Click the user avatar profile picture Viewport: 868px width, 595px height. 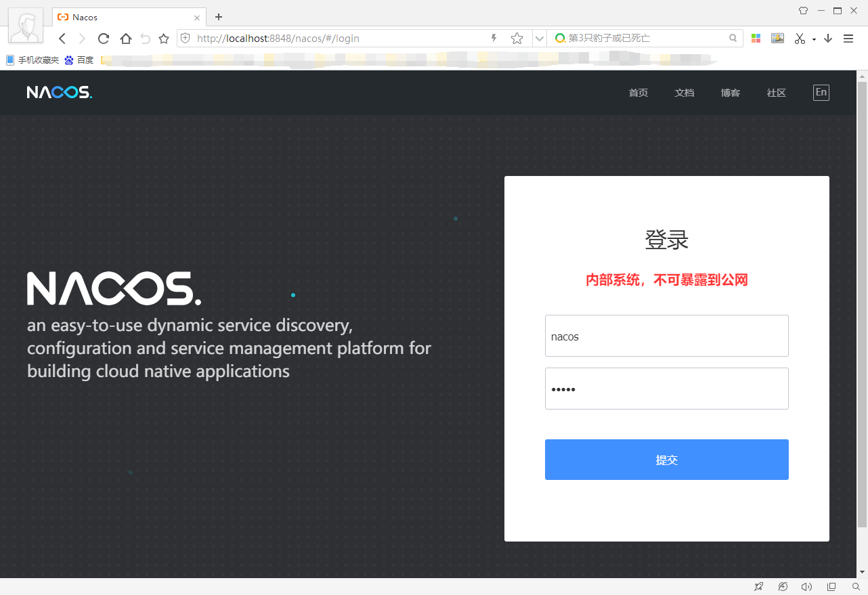coord(26,26)
